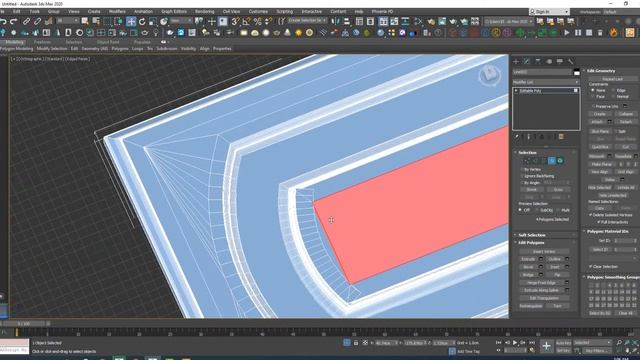This screenshot has width=640, height=360.
Task: Toggle the Angle Snap icon
Action: point(247,21)
